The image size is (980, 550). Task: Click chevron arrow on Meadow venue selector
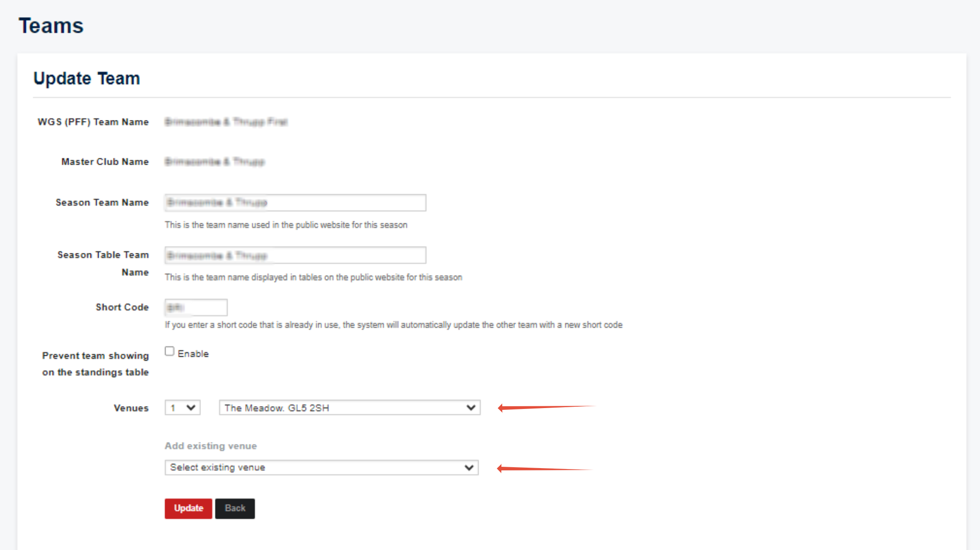[471, 408]
